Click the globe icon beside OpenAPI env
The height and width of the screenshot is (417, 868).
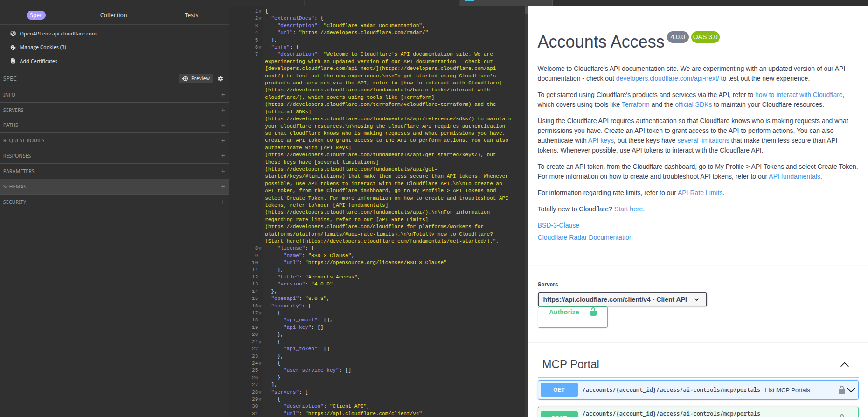(x=13, y=34)
